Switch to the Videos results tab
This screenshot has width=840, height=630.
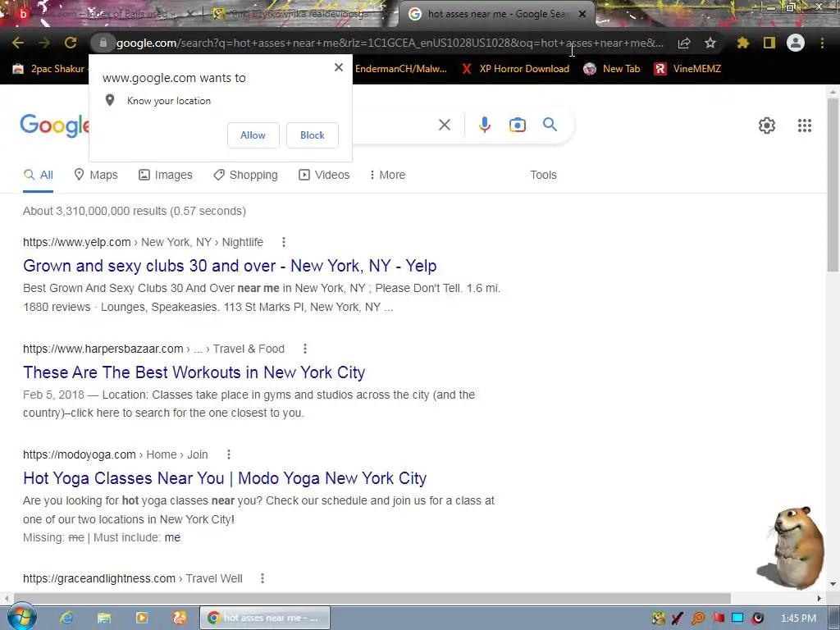click(324, 176)
